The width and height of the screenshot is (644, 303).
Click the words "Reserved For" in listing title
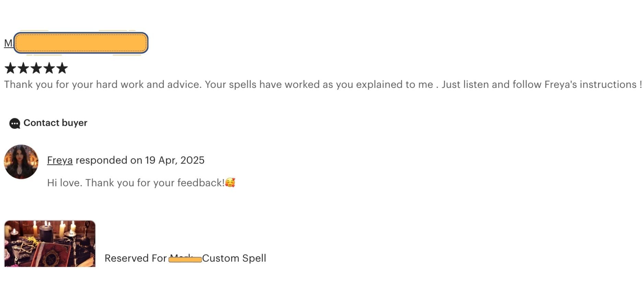click(135, 258)
